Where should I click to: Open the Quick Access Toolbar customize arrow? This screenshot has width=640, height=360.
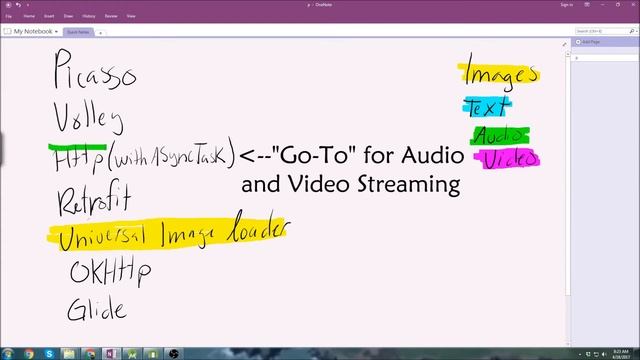coord(28,5)
